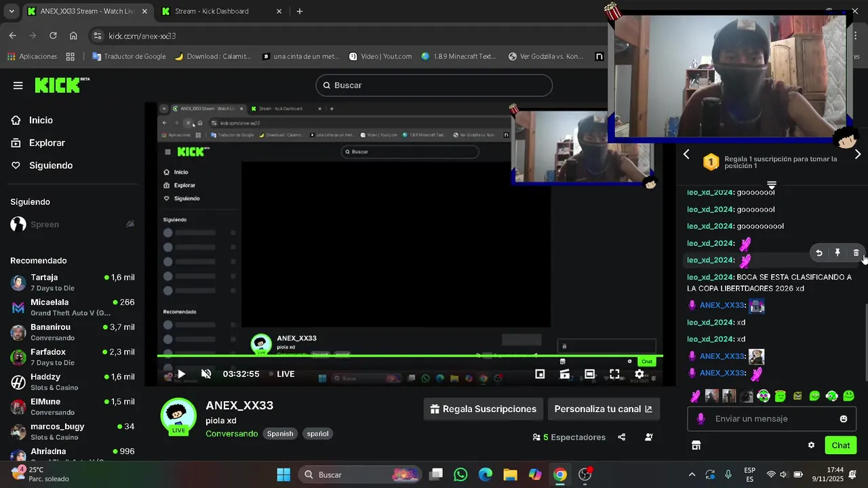Pin the hovered chat message
The height and width of the screenshot is (488, 868).
837,253
